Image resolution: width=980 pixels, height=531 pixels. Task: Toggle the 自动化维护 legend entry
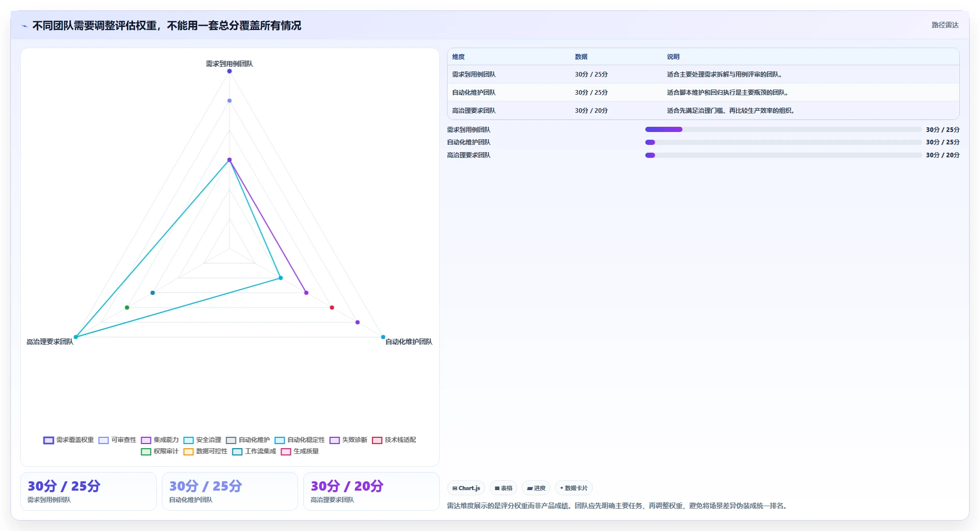248,440
